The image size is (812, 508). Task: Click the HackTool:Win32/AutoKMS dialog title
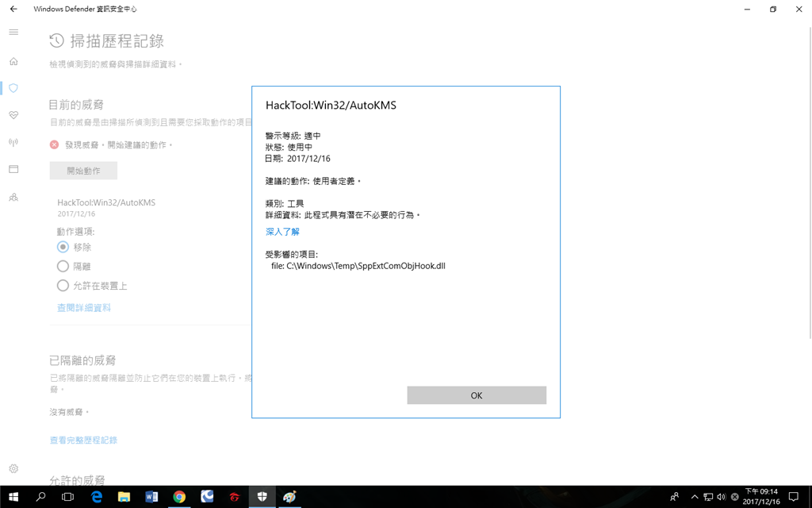[331, 106]
